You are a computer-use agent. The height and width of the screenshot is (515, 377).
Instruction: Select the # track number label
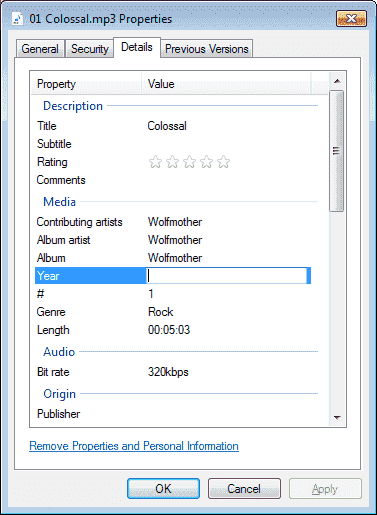40,294
